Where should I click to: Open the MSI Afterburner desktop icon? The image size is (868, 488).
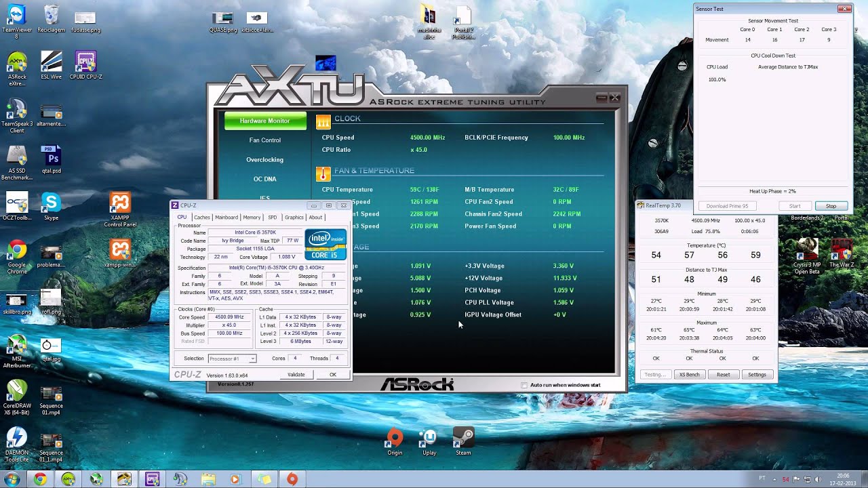coord(17,352)
